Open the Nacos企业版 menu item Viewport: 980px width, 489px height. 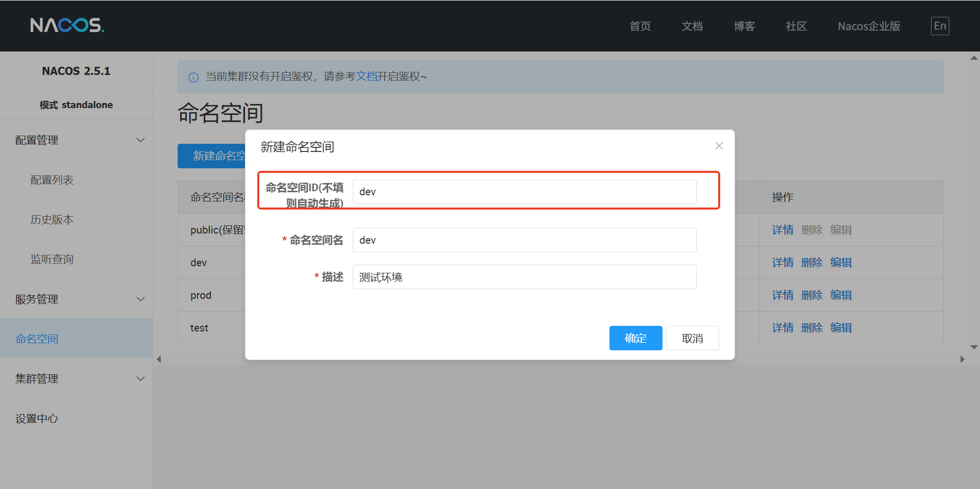tap(869, 26)
